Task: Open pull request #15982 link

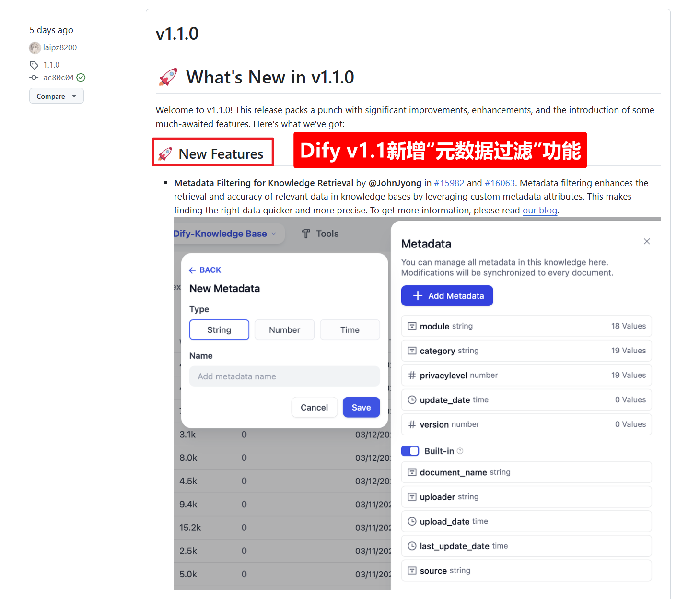Action: click(449, 183)
